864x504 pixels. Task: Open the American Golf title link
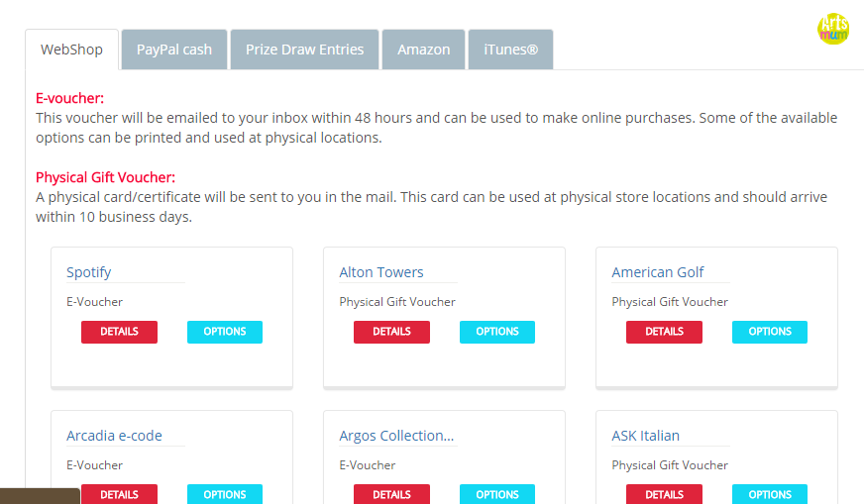pos(657,272)
